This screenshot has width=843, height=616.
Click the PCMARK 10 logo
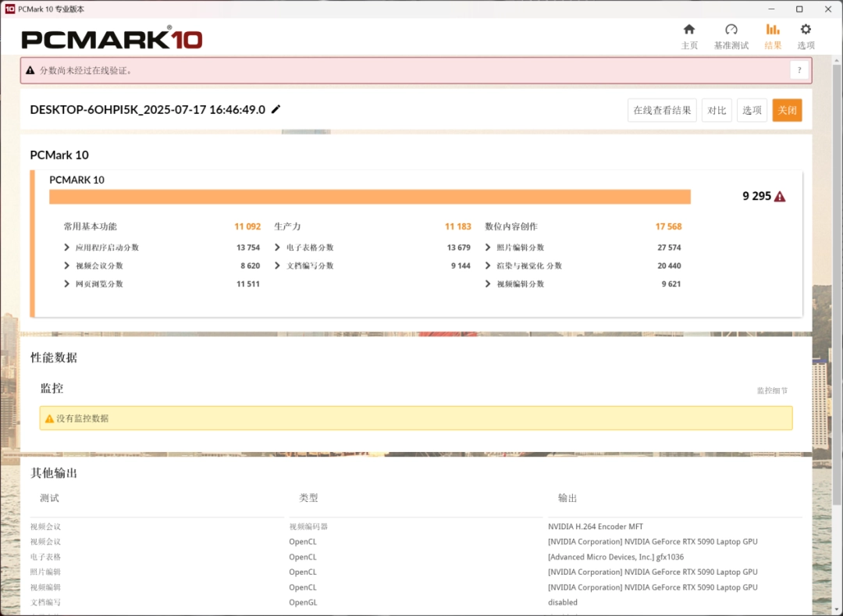pyautogui.click(x=112, y=39)
